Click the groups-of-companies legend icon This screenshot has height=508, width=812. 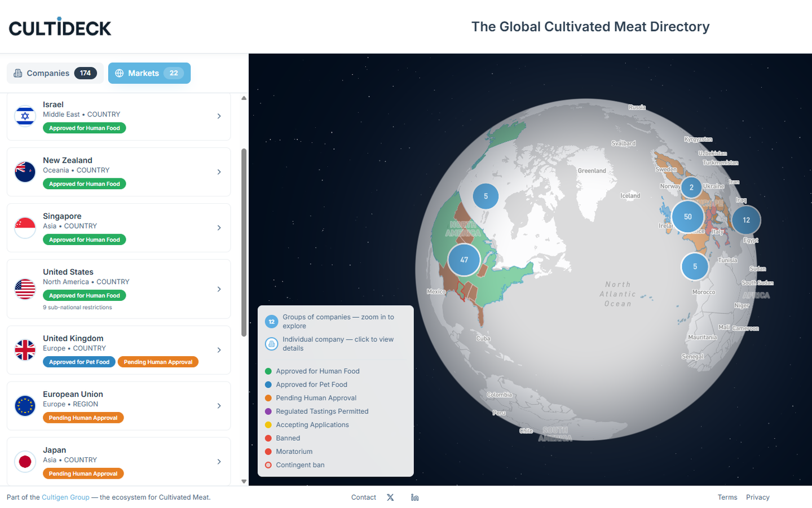(272, 322)
